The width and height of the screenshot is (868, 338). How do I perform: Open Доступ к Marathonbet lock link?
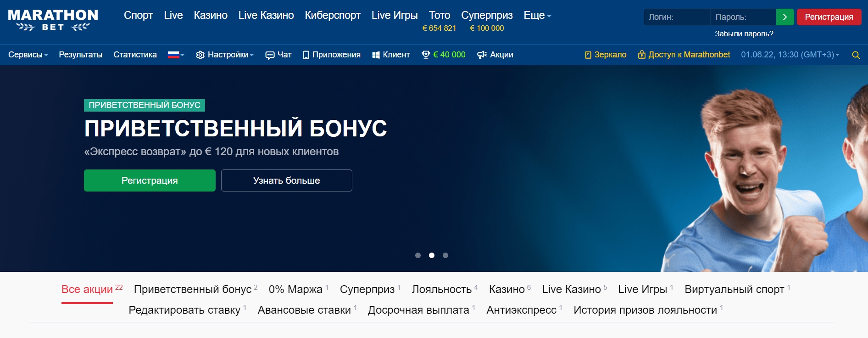tap(684, 55)
